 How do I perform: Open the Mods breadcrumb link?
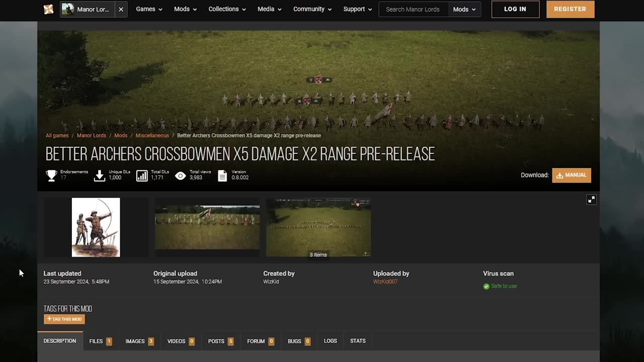[121, 135]
